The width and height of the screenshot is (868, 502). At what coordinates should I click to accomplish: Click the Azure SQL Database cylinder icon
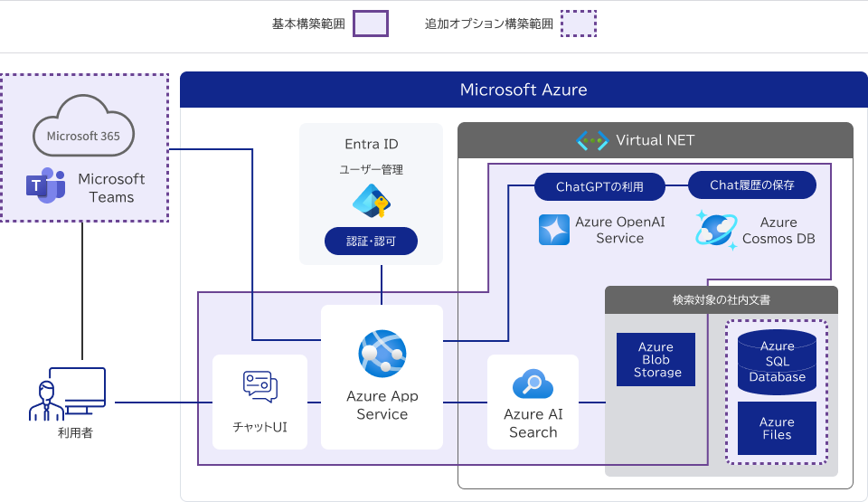click(778, 362)
